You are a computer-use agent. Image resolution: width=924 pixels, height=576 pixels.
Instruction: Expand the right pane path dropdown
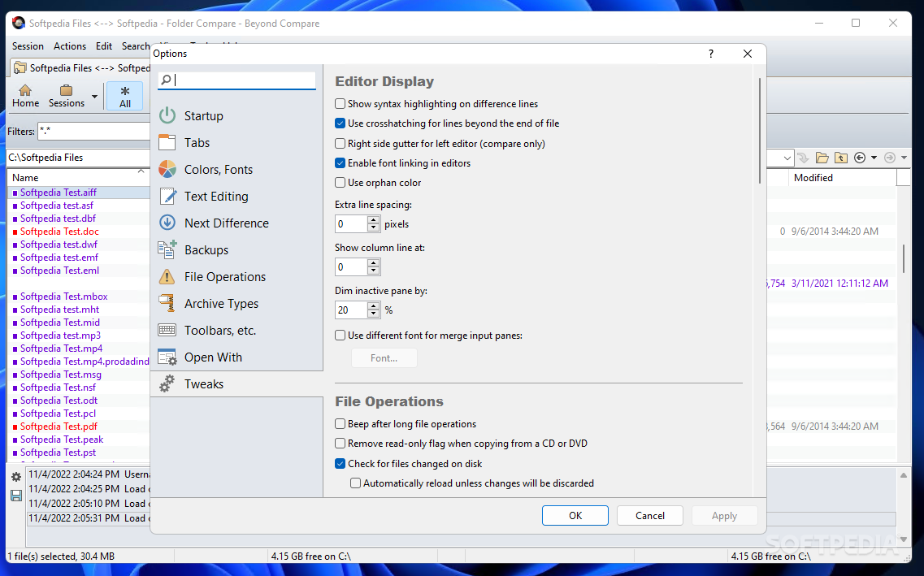[x=787, y=158]
